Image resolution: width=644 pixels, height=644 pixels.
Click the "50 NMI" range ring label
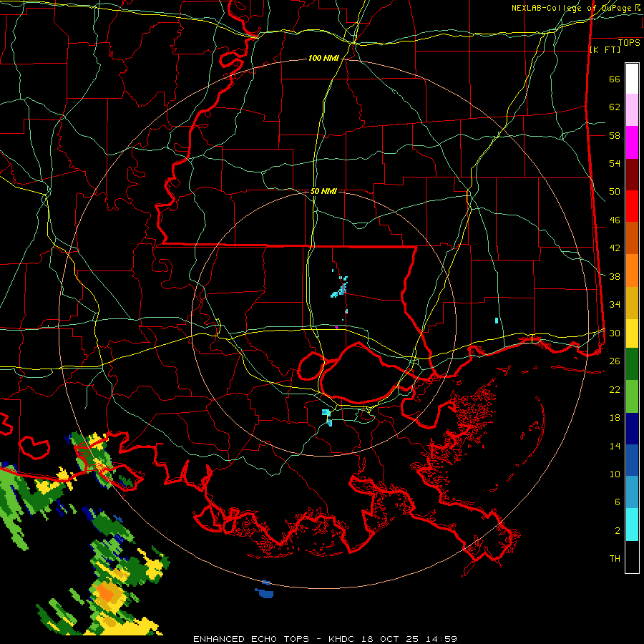[323, 191]
